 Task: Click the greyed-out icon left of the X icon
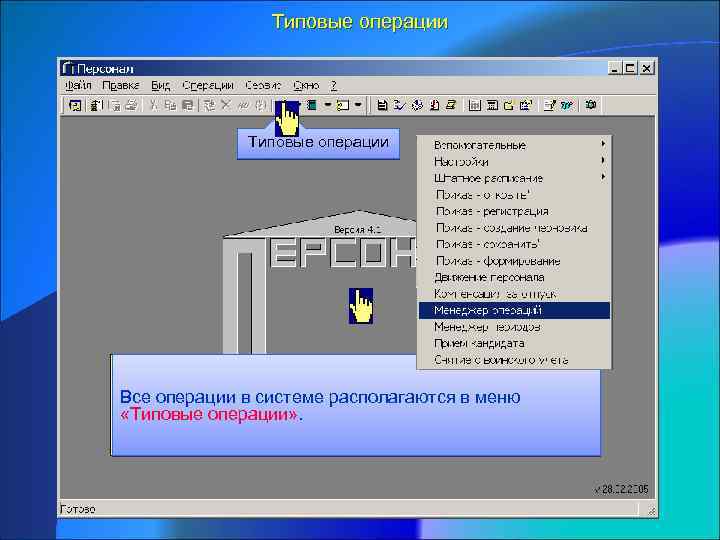coord(209,105)
